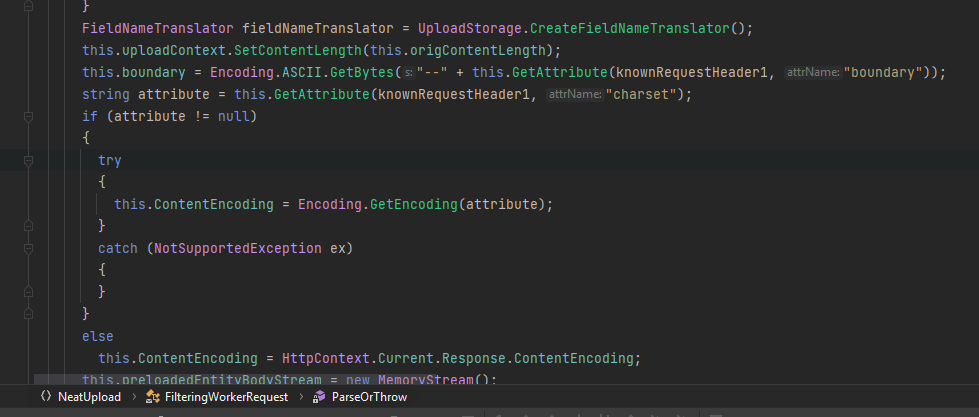Viewport: 979px width, 417px height.
Task: Click the class icon beside FilteringWorkerRequest
Action: [x=152, y=397]
